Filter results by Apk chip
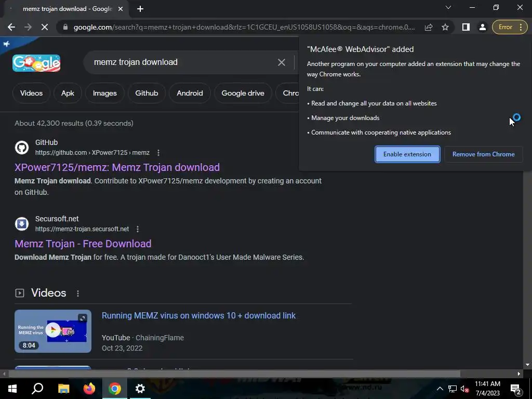This screenshot has height=399, width=532. click(x=68, y=93)
